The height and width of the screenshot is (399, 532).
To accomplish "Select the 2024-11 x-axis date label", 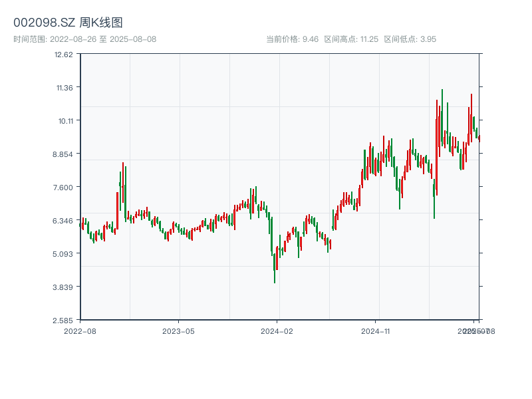I will click(x=376, y=331).
